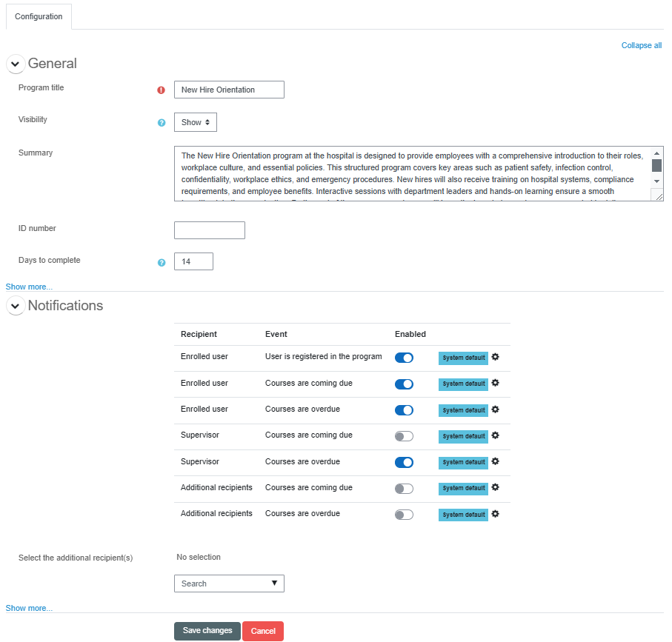Disable 'User is registered in the program' notification

pos(404,358)
